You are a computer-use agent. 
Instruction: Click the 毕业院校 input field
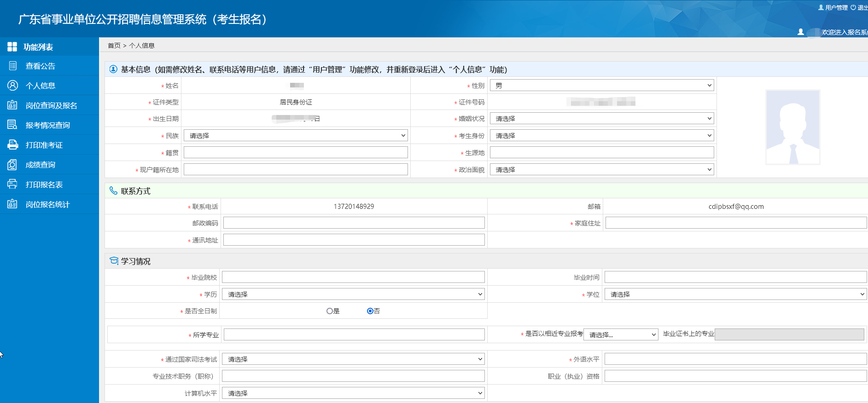[353, 277]
